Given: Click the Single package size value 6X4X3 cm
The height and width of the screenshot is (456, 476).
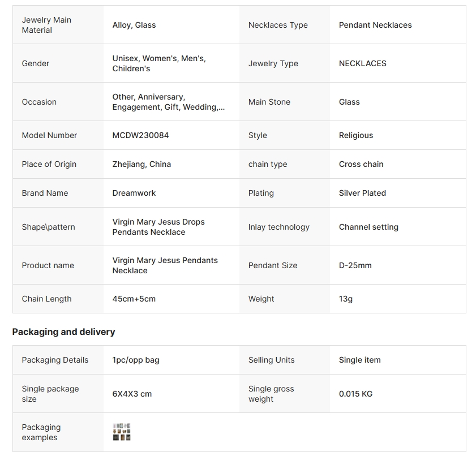Looking at the screenshot, I should 132,394.
